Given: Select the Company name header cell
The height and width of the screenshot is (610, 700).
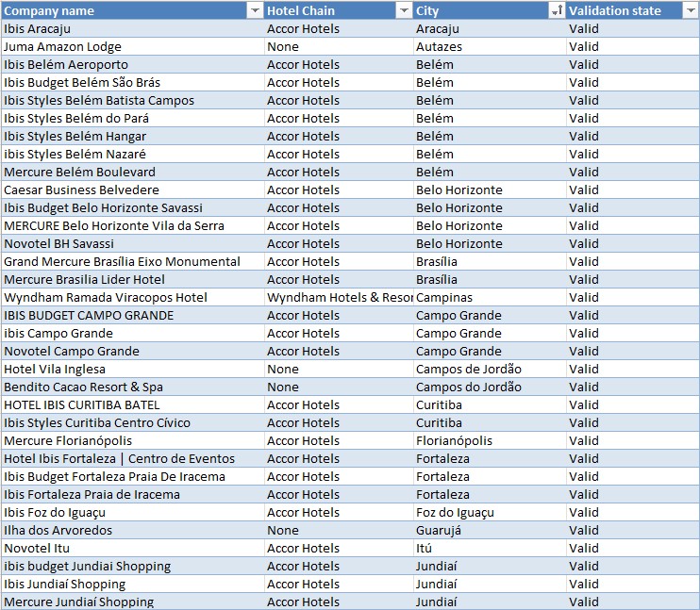Looking at the screenshot, I should point(123,10).
